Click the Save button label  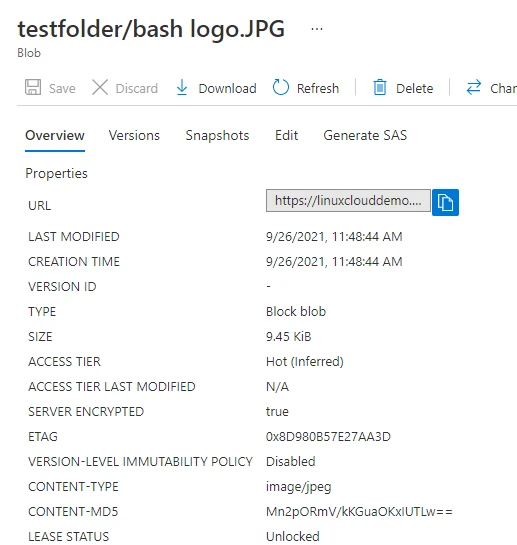tap(62, 89)
